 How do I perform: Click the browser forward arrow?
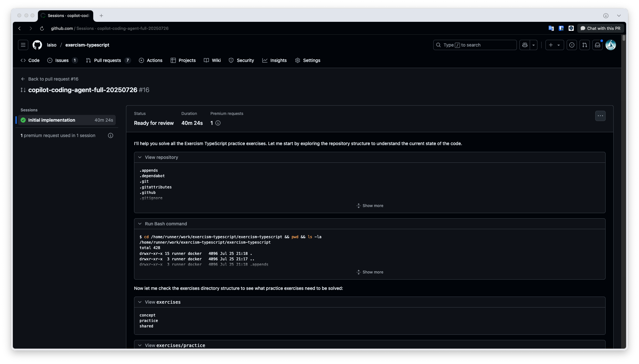point(31,28)
